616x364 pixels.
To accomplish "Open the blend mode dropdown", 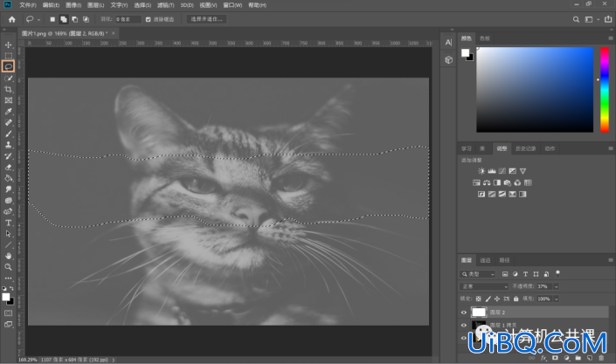I will [x=484, y=286].
